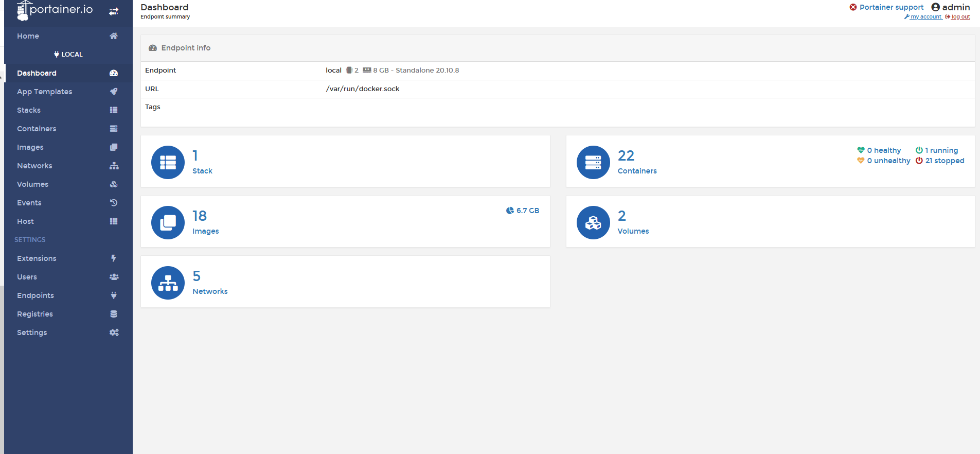Click the '1 running' status text

point(941,150)
